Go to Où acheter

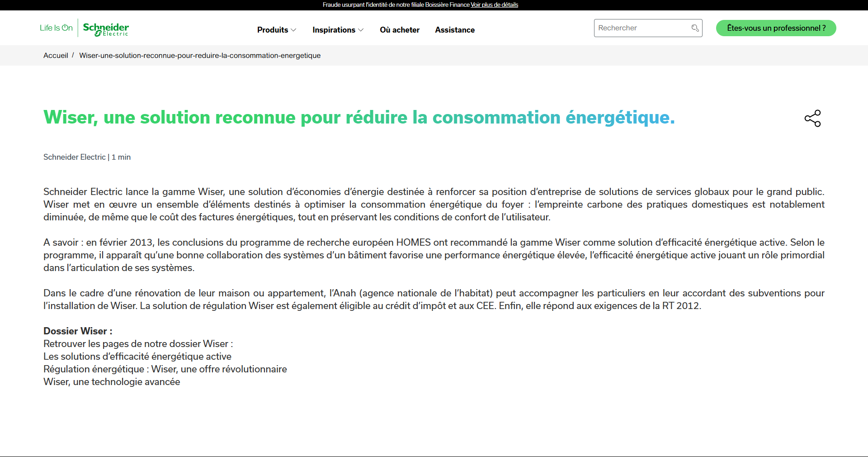click(x=400, y=30)
